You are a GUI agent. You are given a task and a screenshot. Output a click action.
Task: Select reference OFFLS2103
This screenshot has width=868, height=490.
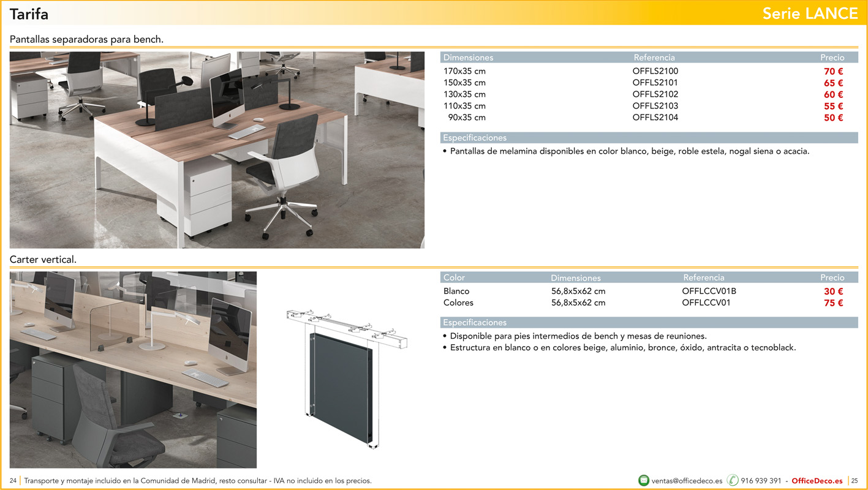tap(655, 106)
